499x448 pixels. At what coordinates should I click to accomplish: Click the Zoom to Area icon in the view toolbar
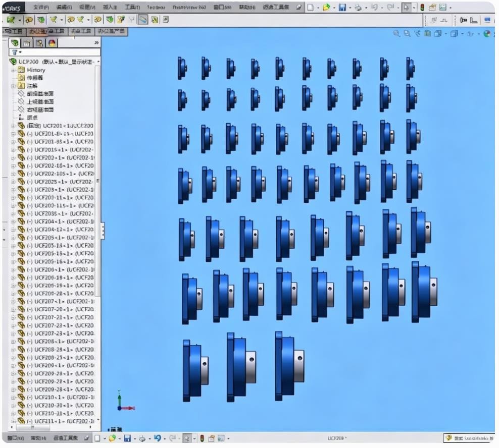click(x=407, y=33)
